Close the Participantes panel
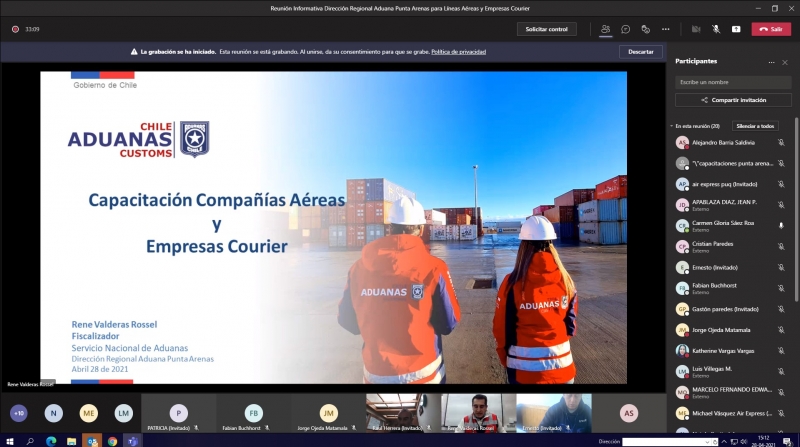 coord(785,62)
